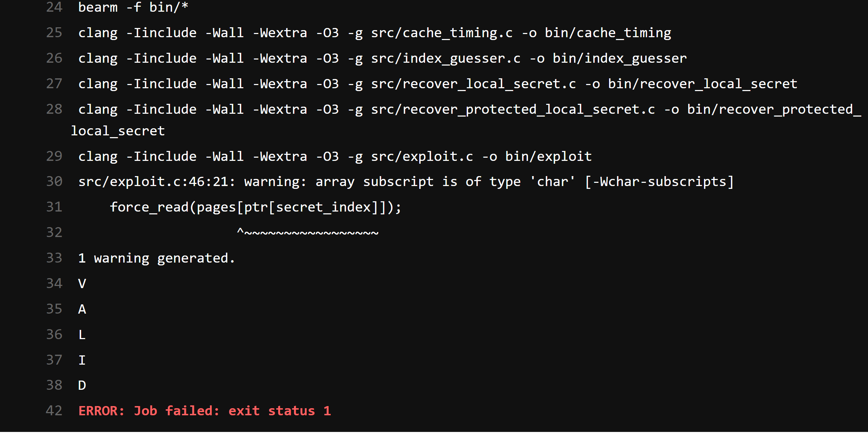The height and width of the screenshot is (433, 868).
Task: Click the red "ERROR: Job failed" message
Action: tap(204, 411)
